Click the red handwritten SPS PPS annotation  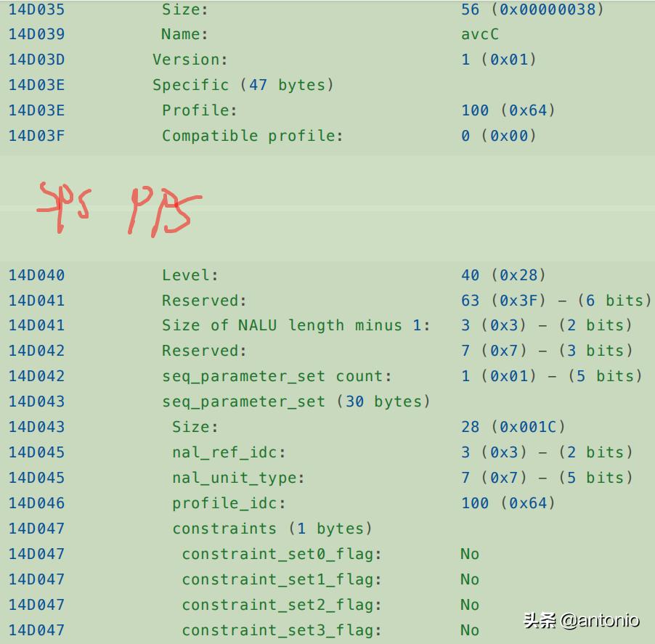(120, 208)
